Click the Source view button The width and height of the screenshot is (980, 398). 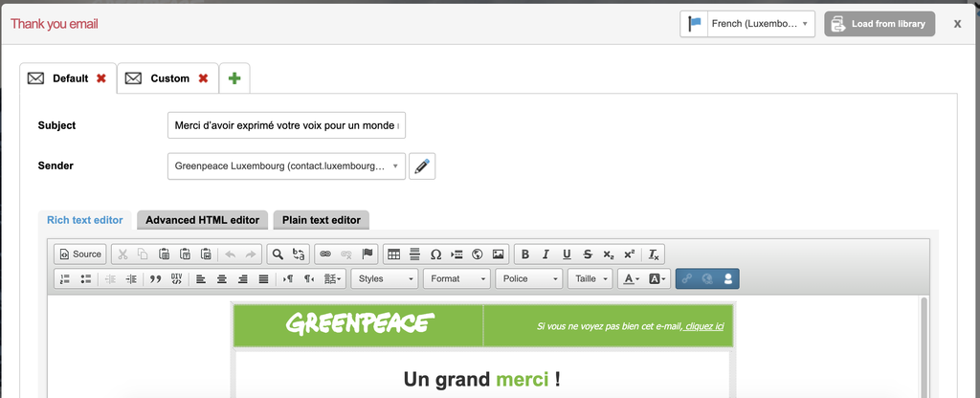[80, 254]
